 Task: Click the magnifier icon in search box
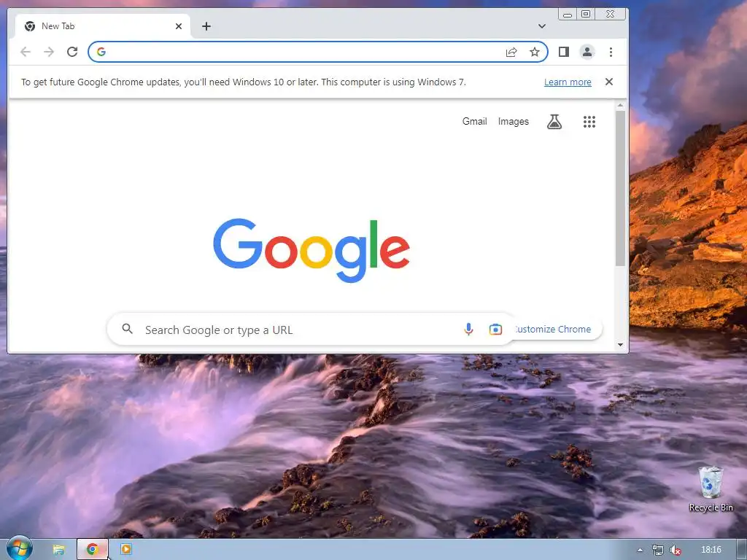pos(127,329)
